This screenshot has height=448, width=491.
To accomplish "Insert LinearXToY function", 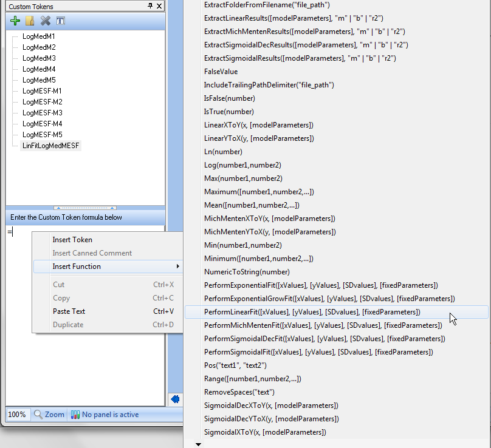I will pyautogui.click(x=259, y=125).
